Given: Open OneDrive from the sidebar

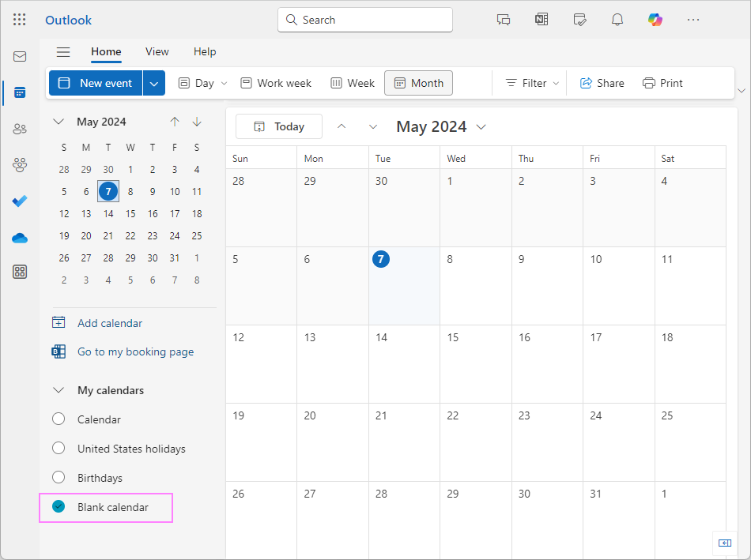Looking at the screenshot, I should (x=20, y=238).
